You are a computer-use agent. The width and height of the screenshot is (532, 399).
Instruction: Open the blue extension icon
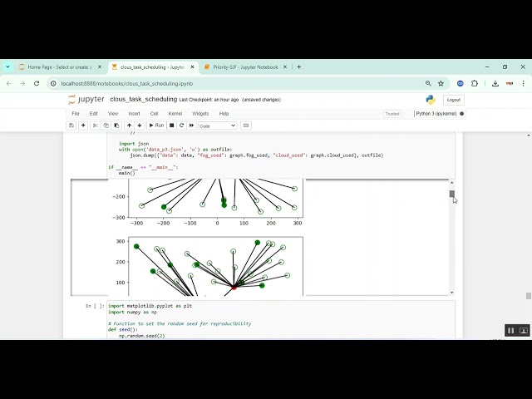[x=460, y=83]
